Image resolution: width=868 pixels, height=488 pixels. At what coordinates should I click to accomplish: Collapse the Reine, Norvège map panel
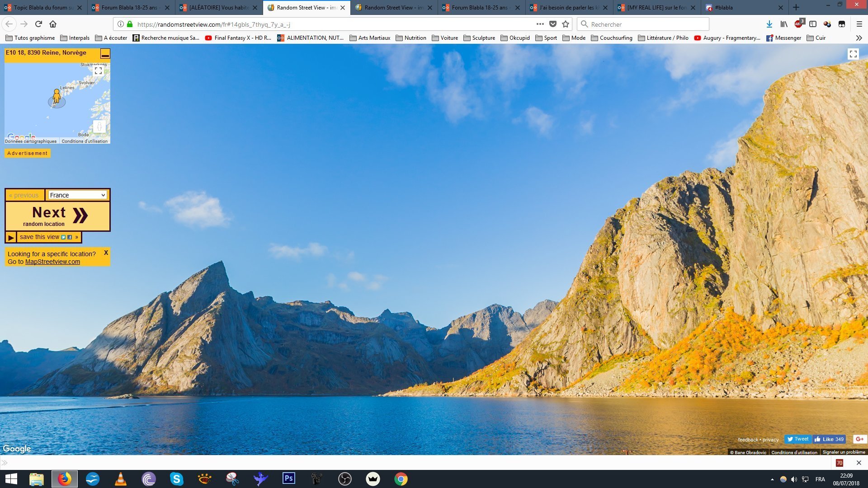coord(105,54)
